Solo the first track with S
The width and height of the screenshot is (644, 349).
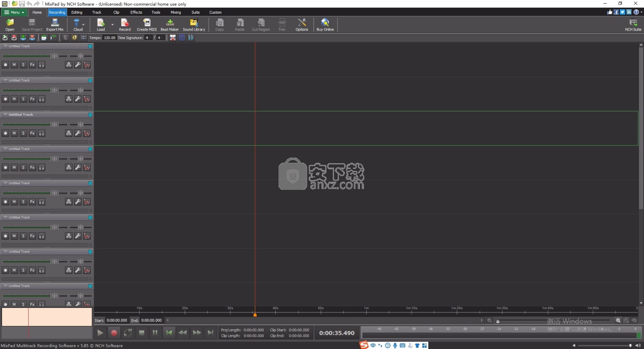coord(23,64)
